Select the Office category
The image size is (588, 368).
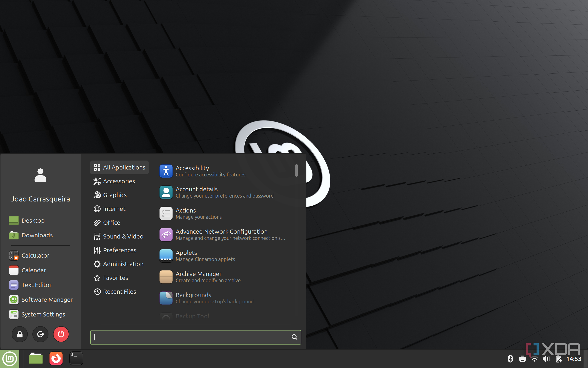pos(119,223)
